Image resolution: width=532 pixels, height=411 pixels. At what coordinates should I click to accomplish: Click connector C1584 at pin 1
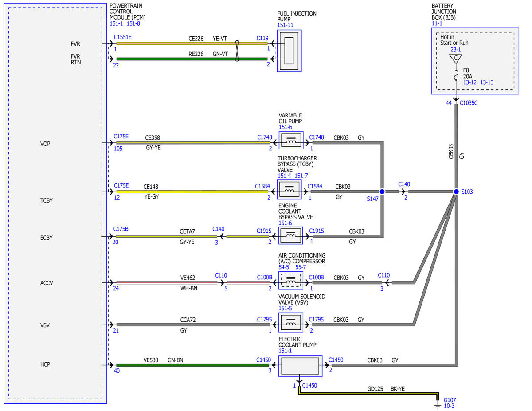tap(315, 186)
